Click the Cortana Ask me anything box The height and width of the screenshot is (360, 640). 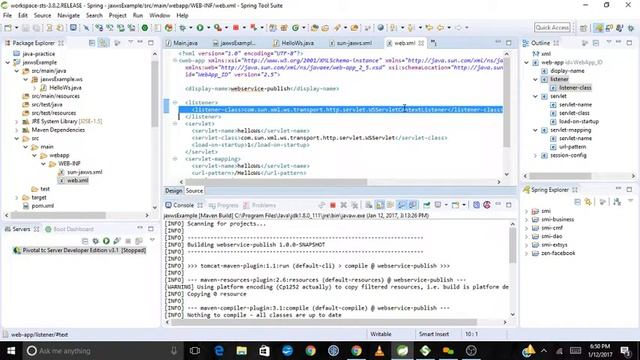102,351
